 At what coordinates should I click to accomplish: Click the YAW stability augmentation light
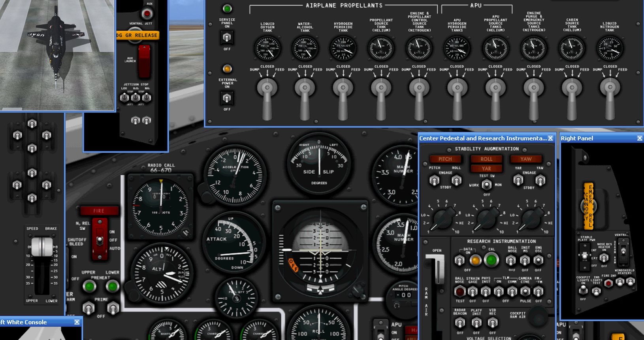(526, 159)
